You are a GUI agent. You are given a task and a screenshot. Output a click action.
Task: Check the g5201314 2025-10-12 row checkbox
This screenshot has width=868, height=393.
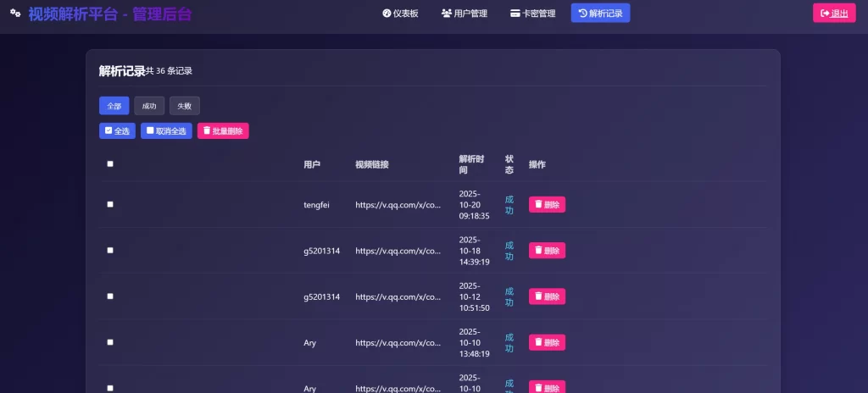110,296
